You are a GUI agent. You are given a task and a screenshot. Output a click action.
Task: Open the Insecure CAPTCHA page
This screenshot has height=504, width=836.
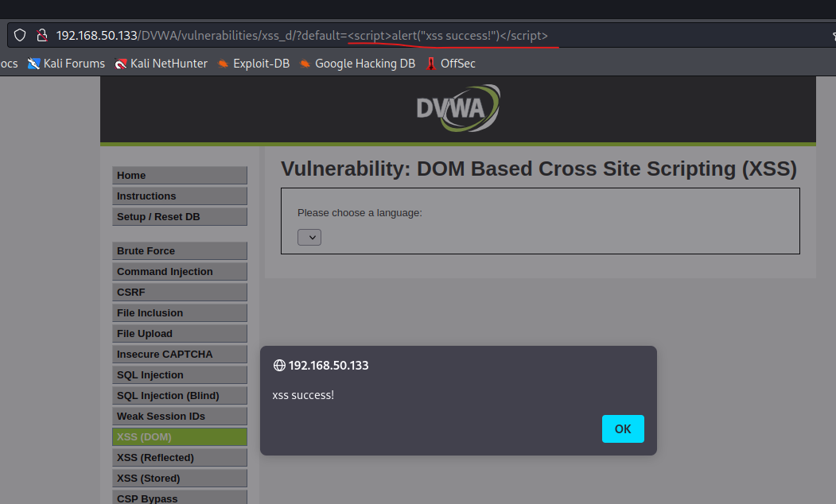point(180,355)
